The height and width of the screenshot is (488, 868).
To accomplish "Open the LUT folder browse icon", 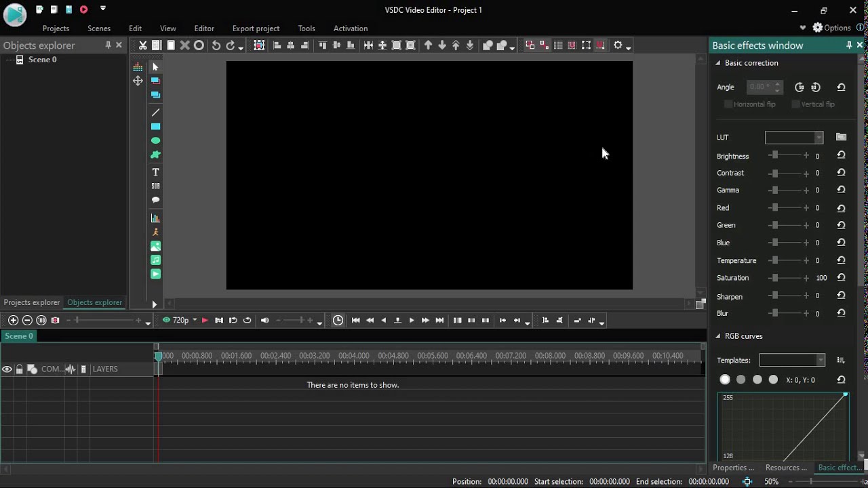I will (x=841, y=137).
